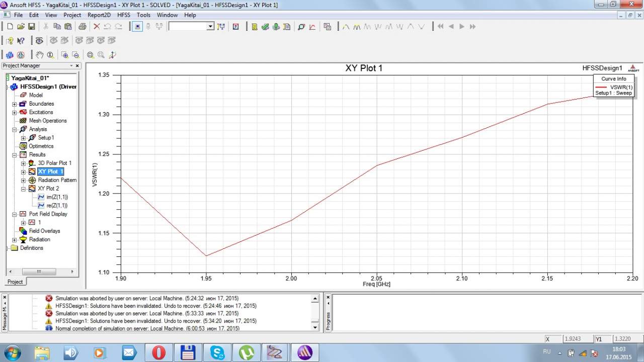Expand the Radiation tree node
The image size is (644, 362).
15,240
